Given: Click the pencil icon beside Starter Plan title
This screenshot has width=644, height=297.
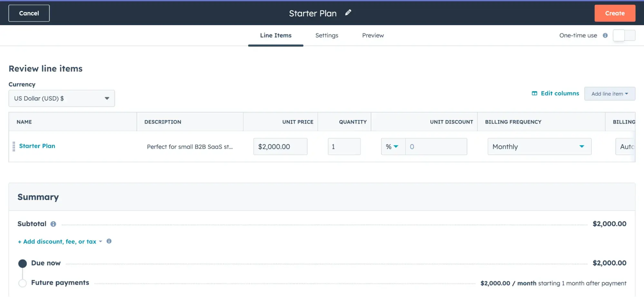Looking at the screenshot, I should [348, 13].
